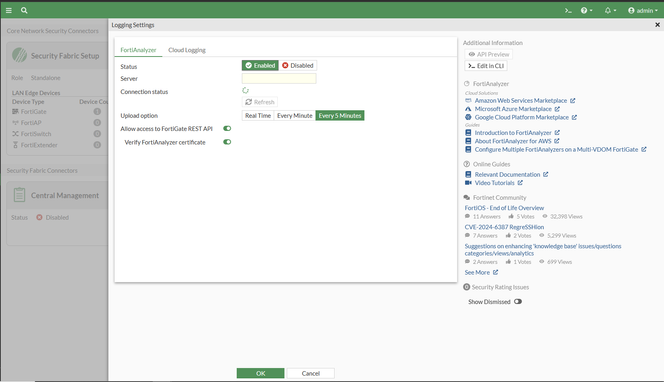Open the notifications bell menu
This screenshot has height=382, width=664.
click(x=610, y=11)
